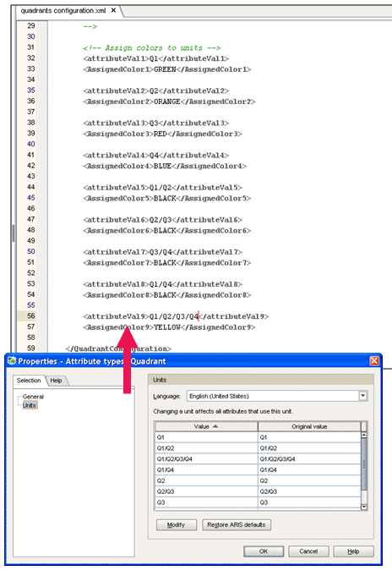392x576 pixels.
Task: Open the Language dropdown
Action: tap(362, 396)
